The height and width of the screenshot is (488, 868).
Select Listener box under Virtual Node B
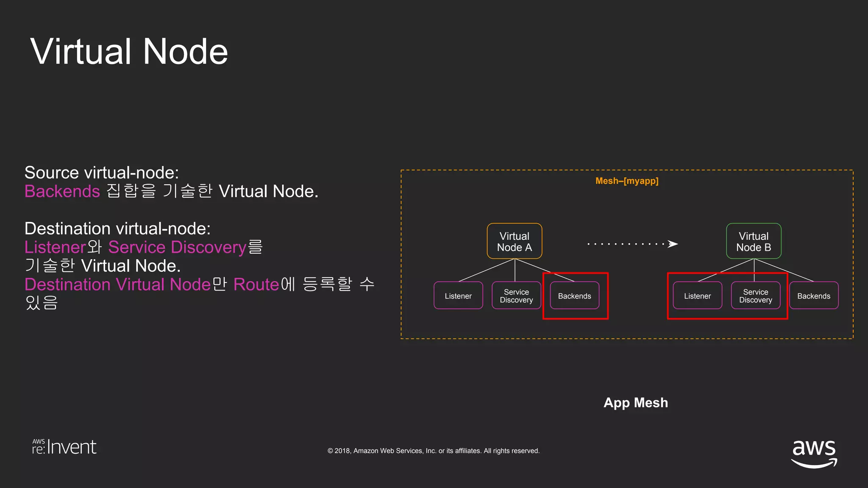pos(697,296)
